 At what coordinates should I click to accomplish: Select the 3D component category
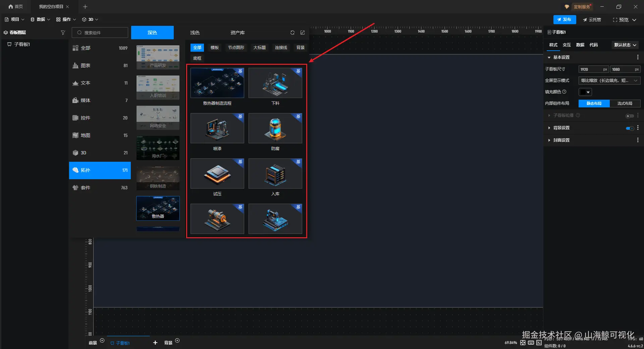pos(100,153)
